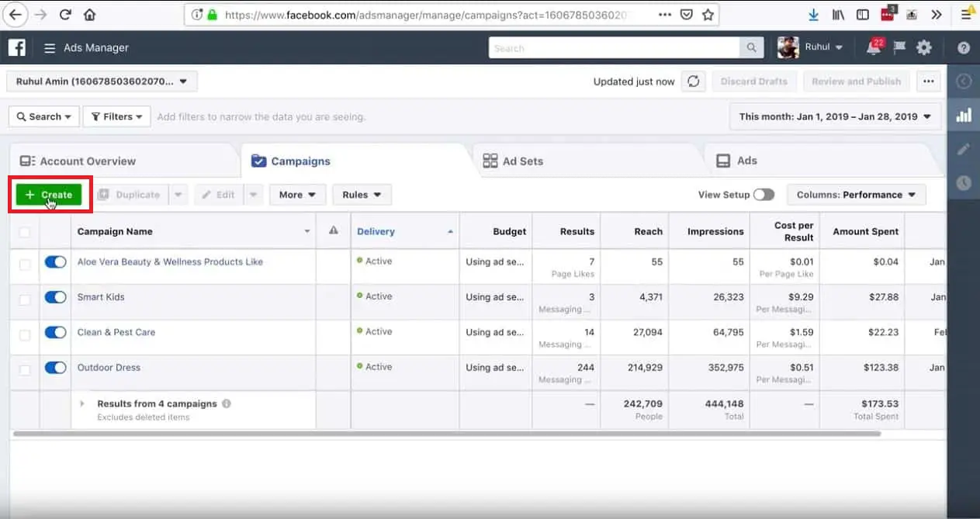Check the box for Smart Kids campaign
This screenshot has width=980, height=519.
[x=25, y=299]
